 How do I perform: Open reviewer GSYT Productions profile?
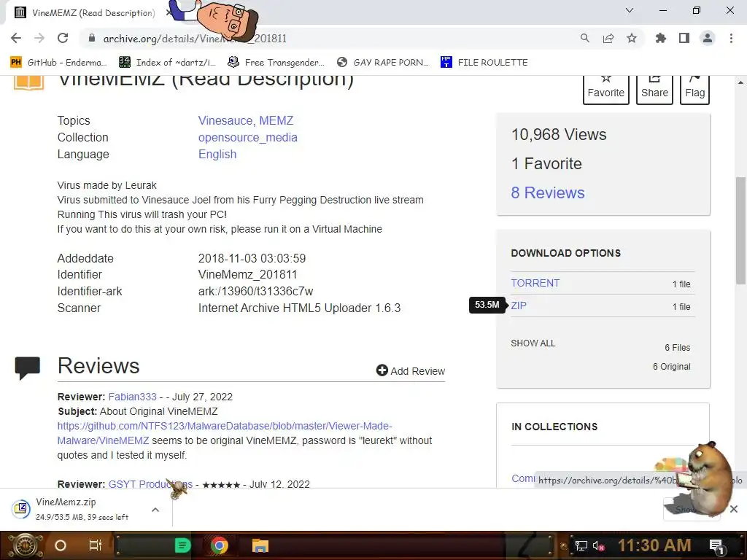[150, 484]
